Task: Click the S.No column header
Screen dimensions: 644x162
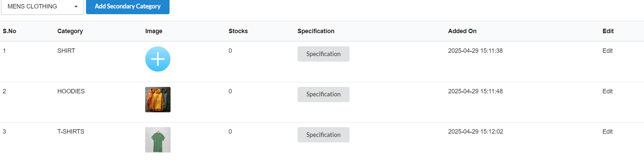Action: pos(9,31)
